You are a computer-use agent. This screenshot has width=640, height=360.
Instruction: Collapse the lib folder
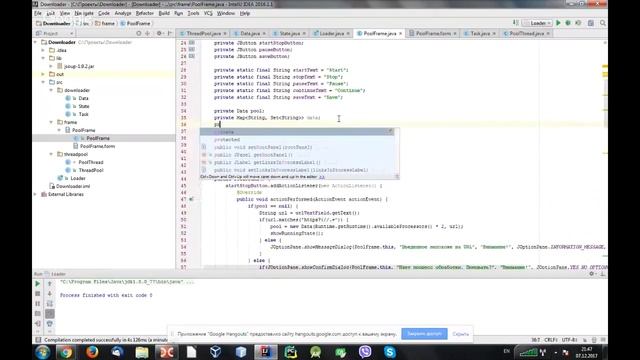point(43,58)
